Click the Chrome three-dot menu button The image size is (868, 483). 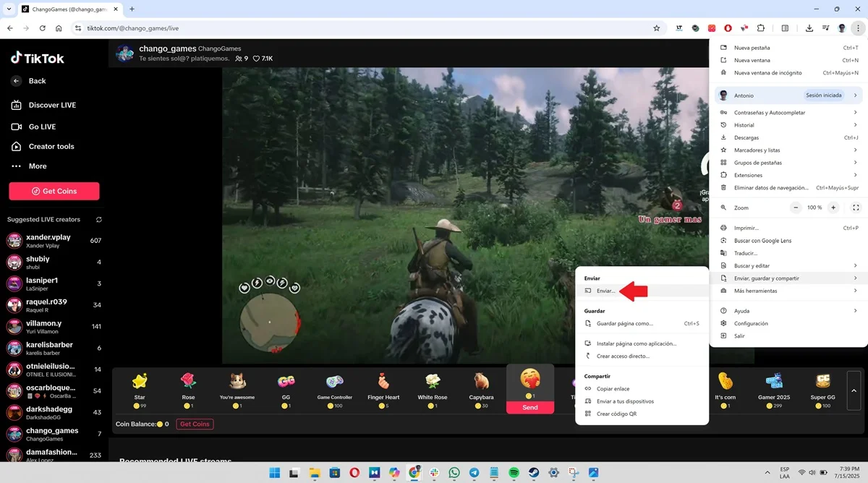point(858,28)
